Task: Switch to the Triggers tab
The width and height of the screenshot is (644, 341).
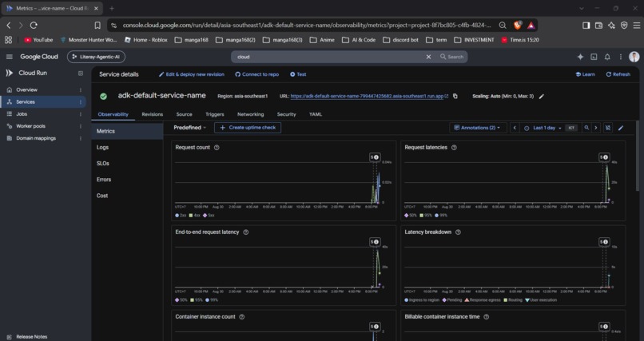Action: [x=215, y=114]
